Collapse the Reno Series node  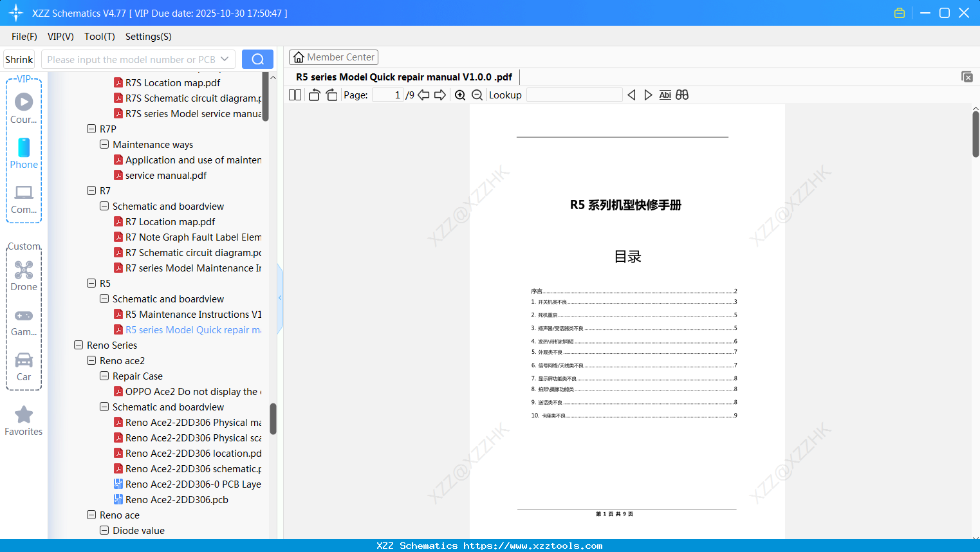point(78,345)
